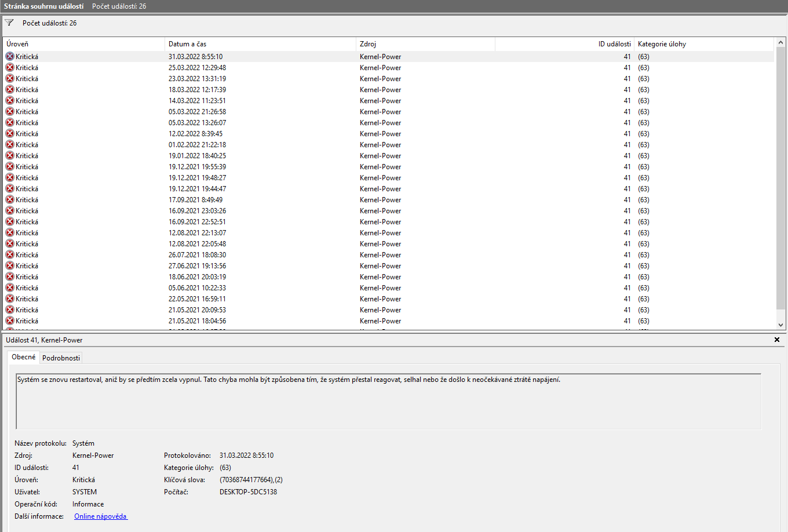Click the Kategorie úlohy column header
Screen dimensions: 788x532
point(704,44)
